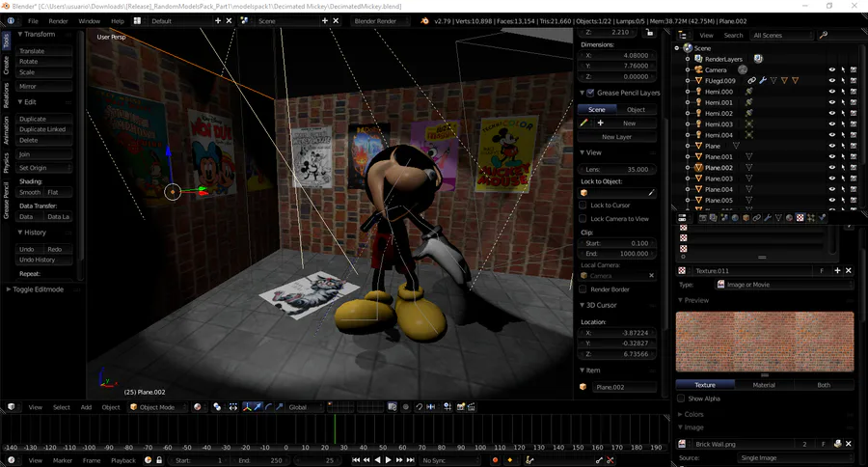Click the keyframe type diamond icon
868x467 pixels.
click(x=510, y=460)
